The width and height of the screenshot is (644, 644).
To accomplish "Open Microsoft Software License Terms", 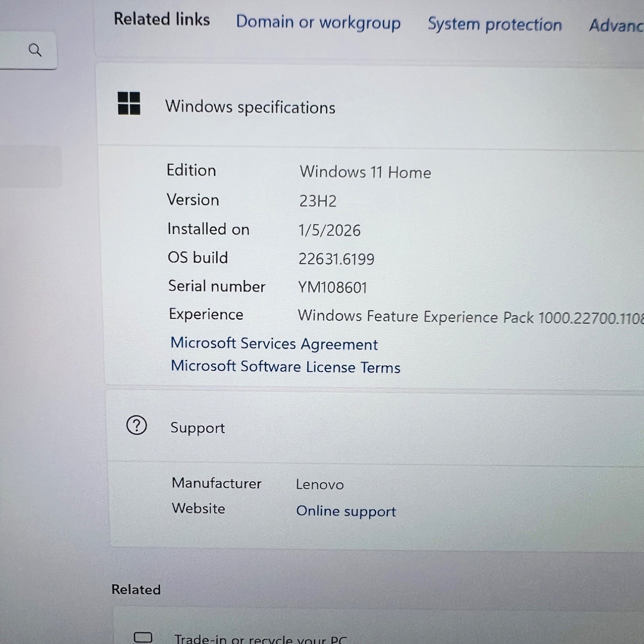I will point(286,367).
